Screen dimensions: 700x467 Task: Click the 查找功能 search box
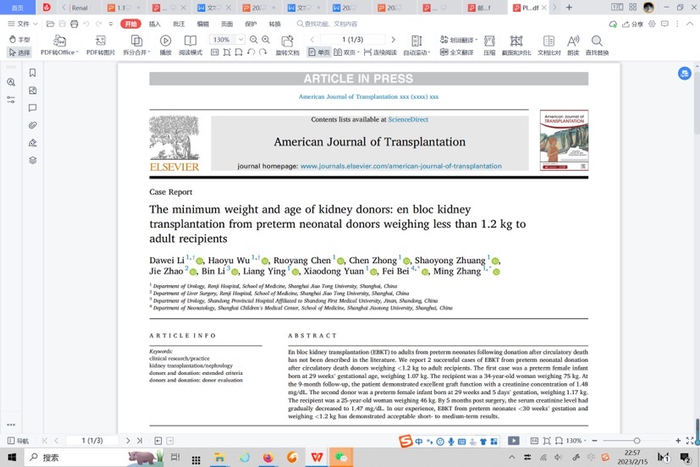328,24
